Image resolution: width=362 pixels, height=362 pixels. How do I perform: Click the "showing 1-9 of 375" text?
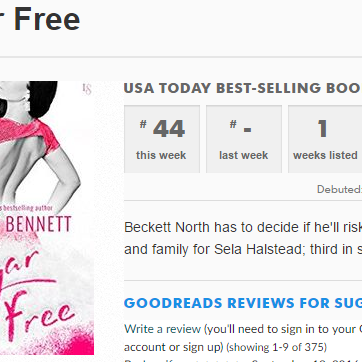pyautogui.click(x=277, y=347)
